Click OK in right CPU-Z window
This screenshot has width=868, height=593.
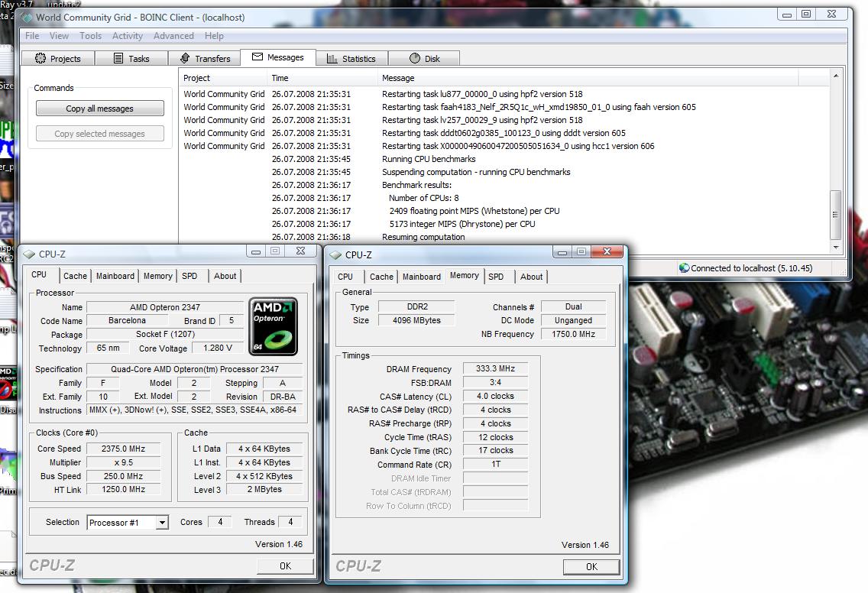pos(591,566)
